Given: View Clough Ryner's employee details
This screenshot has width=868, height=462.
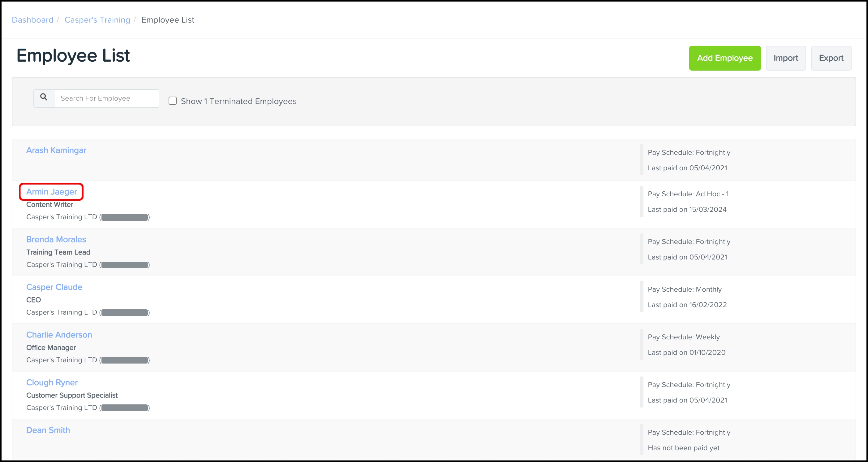Looking at the screenshot, I should click(52, 382).
